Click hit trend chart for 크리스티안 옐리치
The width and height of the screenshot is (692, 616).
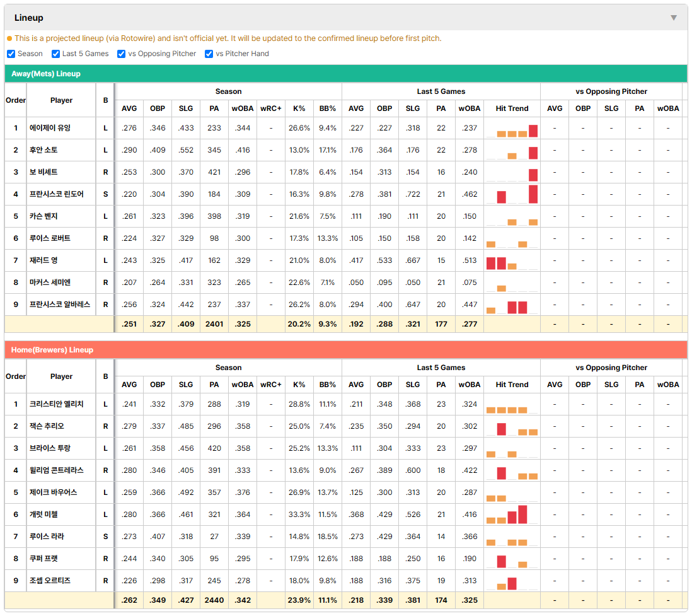tap(512, 404)
